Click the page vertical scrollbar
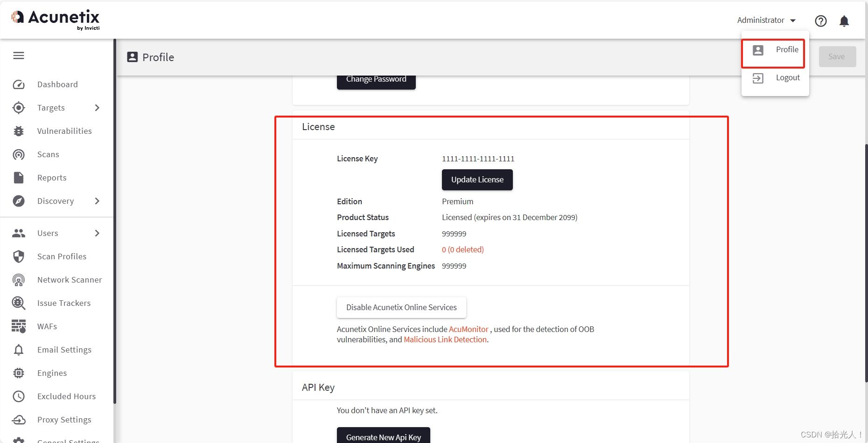Image resolution: width=868 pixels, height=443 pixels. [866, 263]
